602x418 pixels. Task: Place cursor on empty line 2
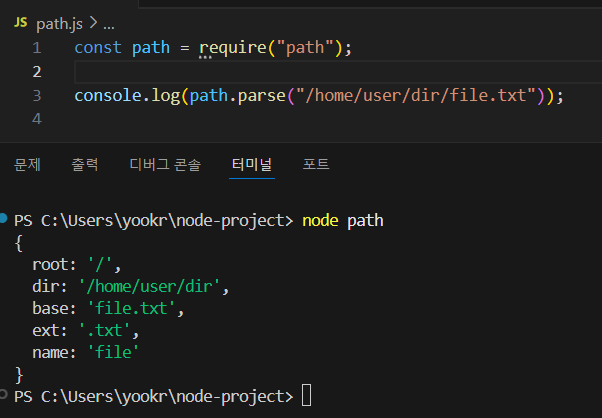(x=338, y=72)
